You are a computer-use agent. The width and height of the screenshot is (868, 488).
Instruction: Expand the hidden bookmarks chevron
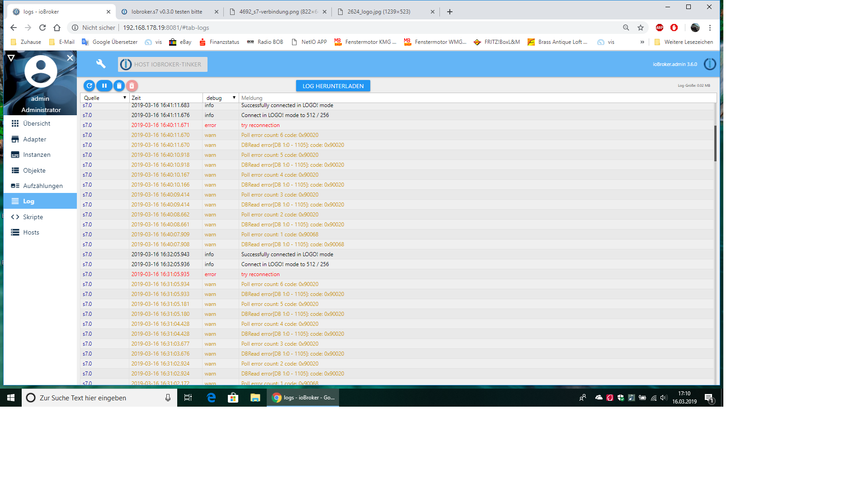click(x=642, y=42)
